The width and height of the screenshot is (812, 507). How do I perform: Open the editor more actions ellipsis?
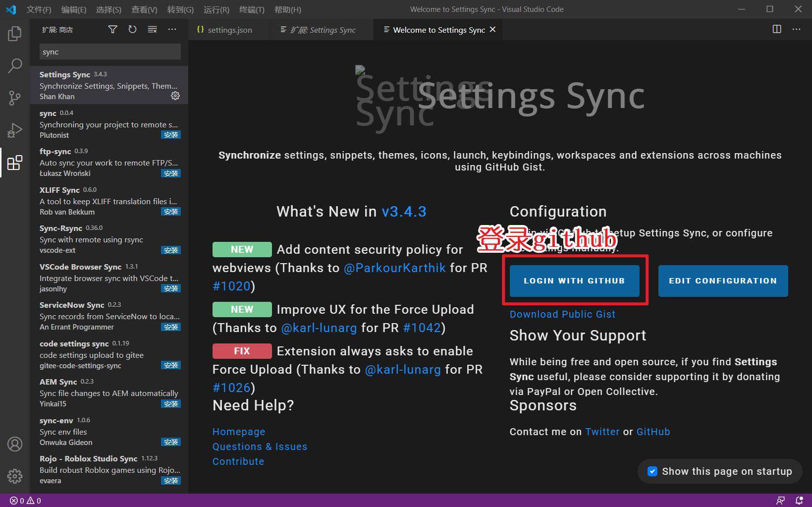pyautogui.click(x=796, y=29)
